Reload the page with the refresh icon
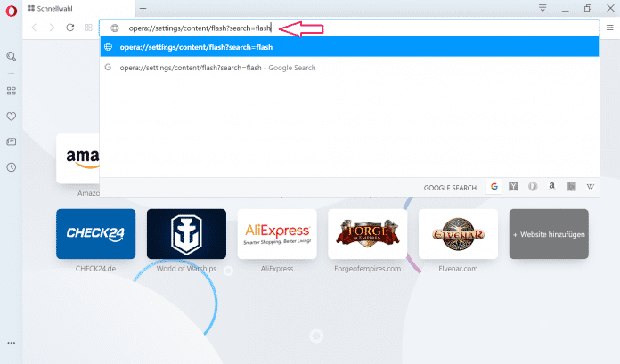This screenshot has height=364, width=620. tap(69, 28)
